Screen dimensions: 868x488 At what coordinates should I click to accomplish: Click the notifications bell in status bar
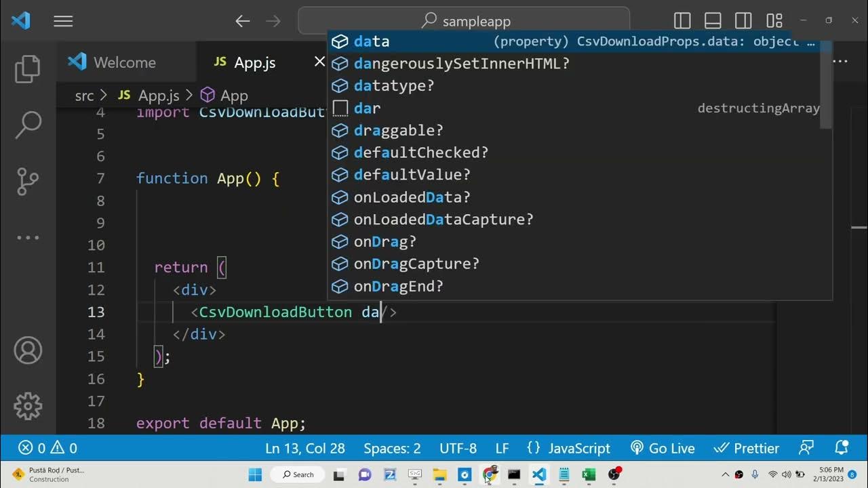pyautogui.click(x=842, y=448)
